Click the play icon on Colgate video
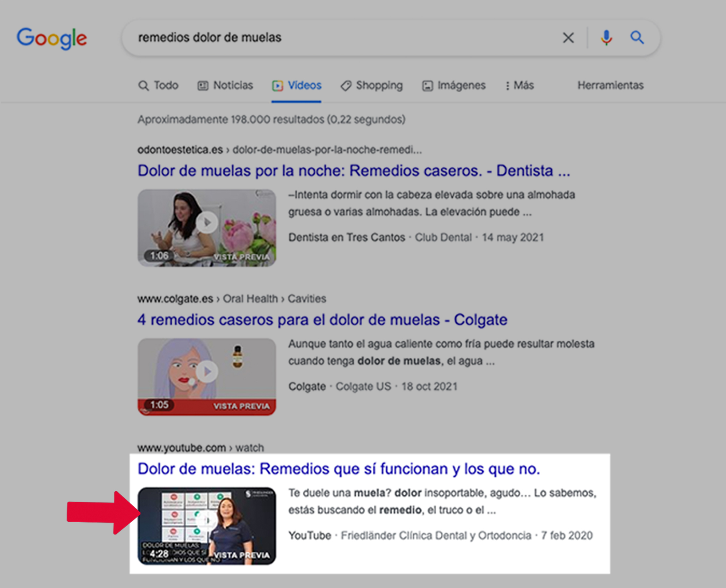The height and width of the screenshot is (588, 726). [x=207, y=371]
